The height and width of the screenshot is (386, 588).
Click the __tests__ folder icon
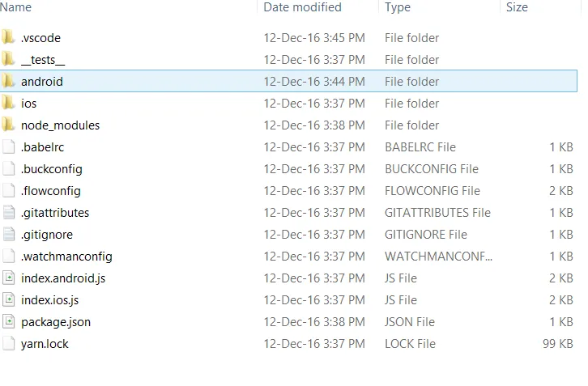(8, 59)
